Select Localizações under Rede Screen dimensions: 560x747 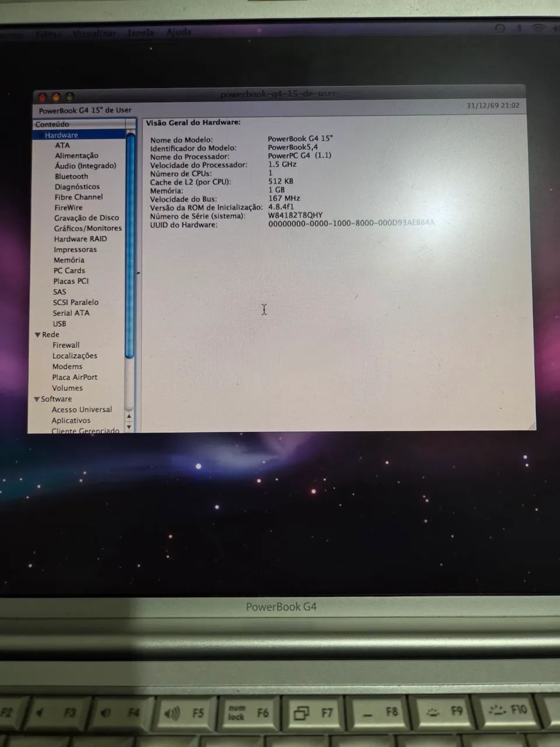(75, 356)
